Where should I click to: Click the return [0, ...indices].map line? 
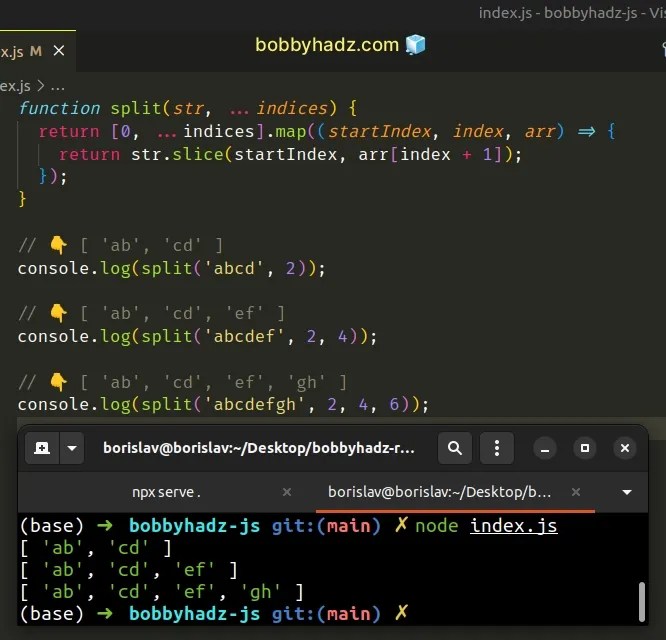327,132
